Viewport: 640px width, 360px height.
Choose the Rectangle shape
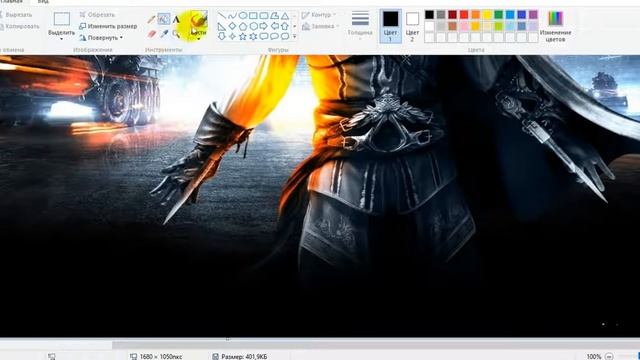click(x=253, y=16)
